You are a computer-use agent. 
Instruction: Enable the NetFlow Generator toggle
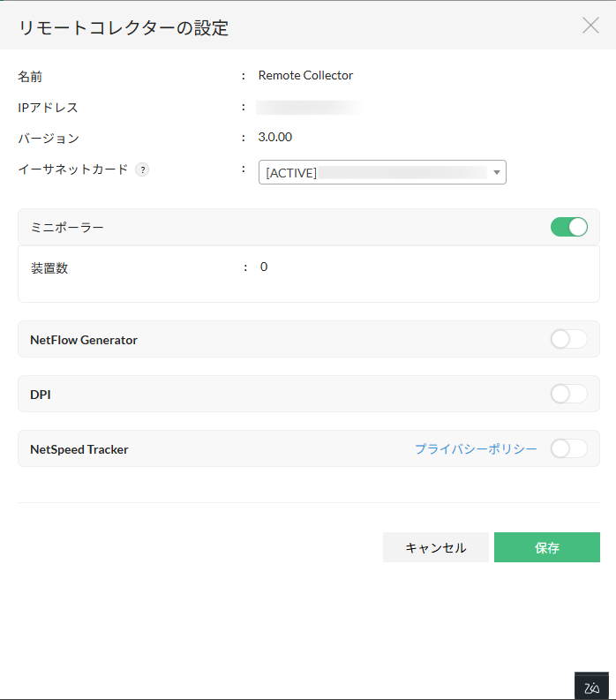[x=568, y=339]
